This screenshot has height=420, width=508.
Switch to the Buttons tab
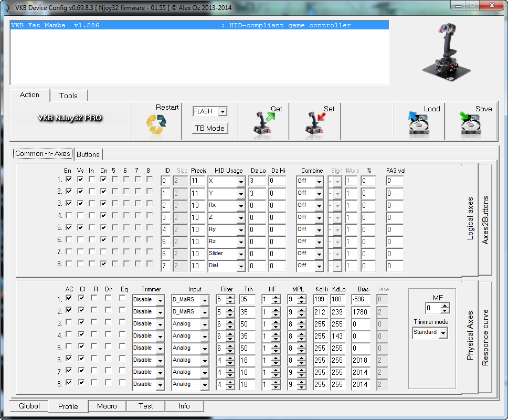tap(88, 154)
